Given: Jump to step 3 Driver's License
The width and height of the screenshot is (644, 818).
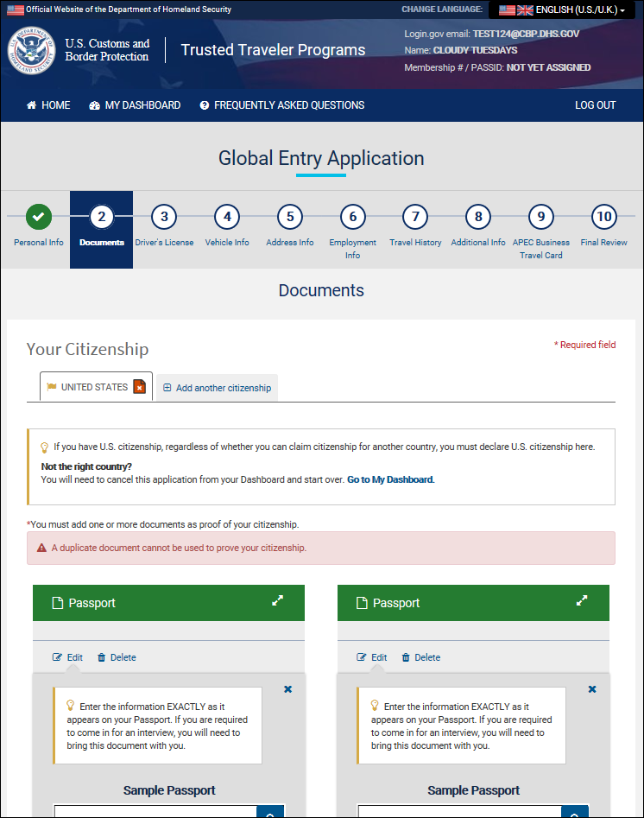Looking at the screenshot, I should (x=164, y=217).
